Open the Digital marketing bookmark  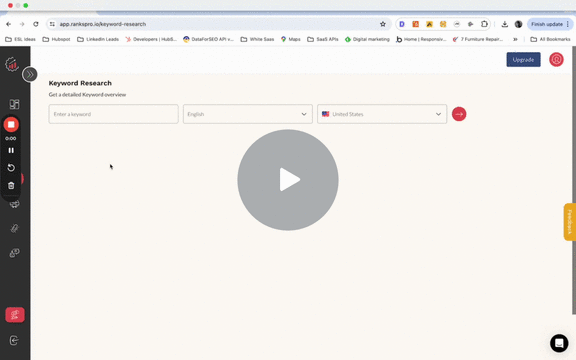[367, 39]
